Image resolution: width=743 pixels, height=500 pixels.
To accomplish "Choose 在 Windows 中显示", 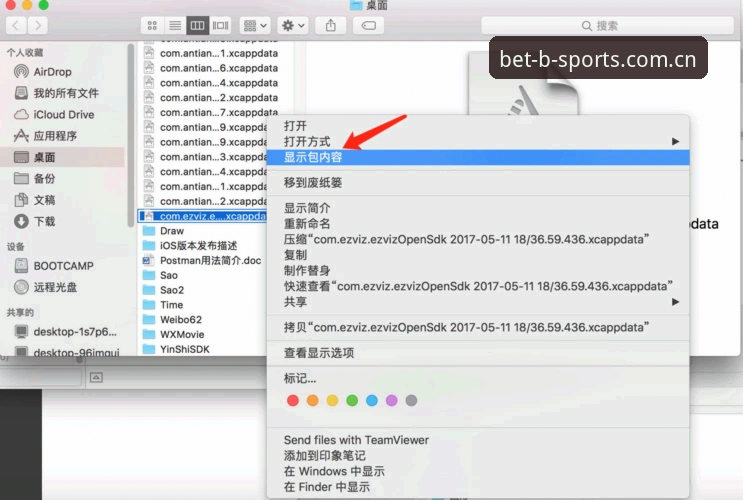I will coord(478,472).
